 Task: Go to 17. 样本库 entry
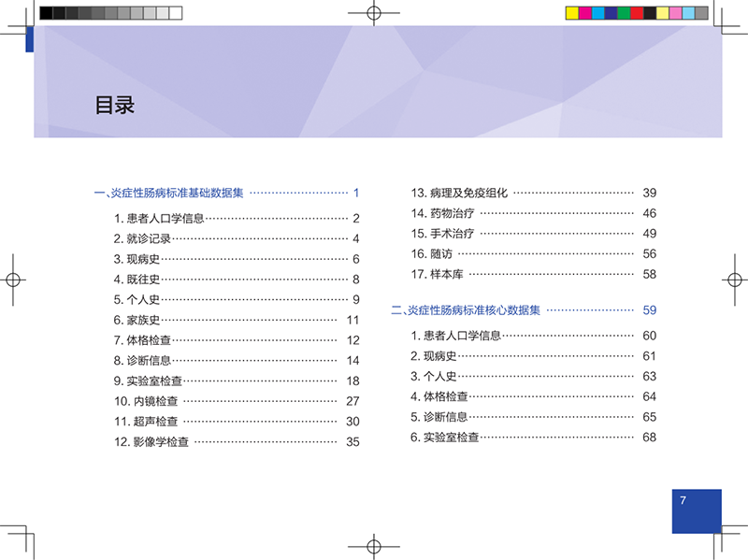point(534,274)
